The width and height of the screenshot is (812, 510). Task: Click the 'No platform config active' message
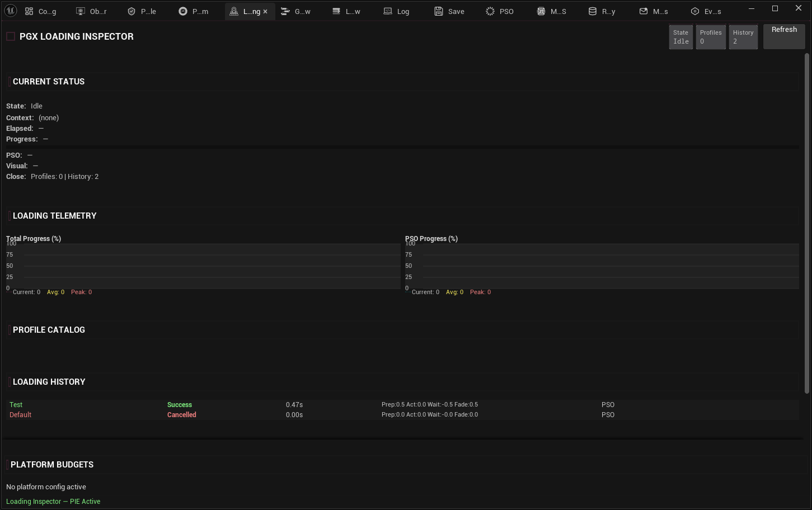coord(46,487)
